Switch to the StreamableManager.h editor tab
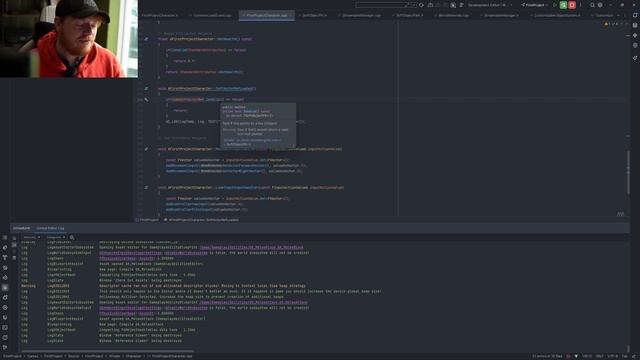The height and width of the screenshot is (360, 640). [x=501, y=16]
